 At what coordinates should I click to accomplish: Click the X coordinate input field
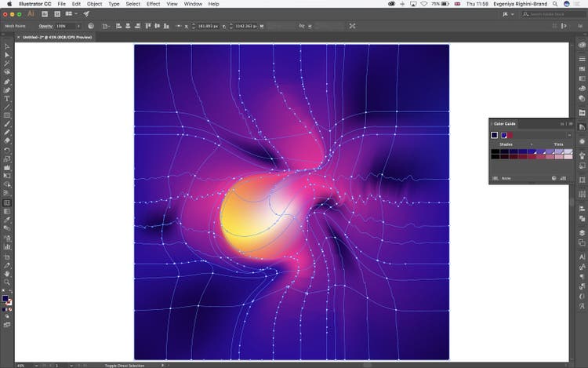click(209, 26)
